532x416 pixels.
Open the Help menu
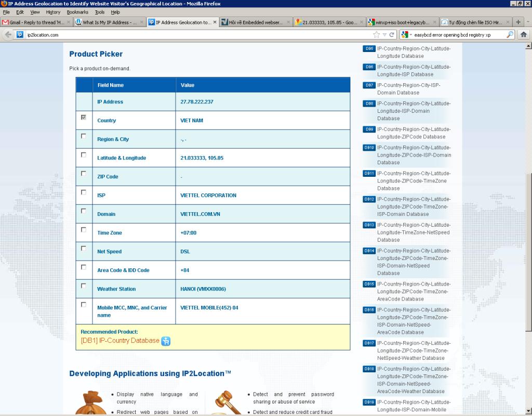[x=115, y=12]
